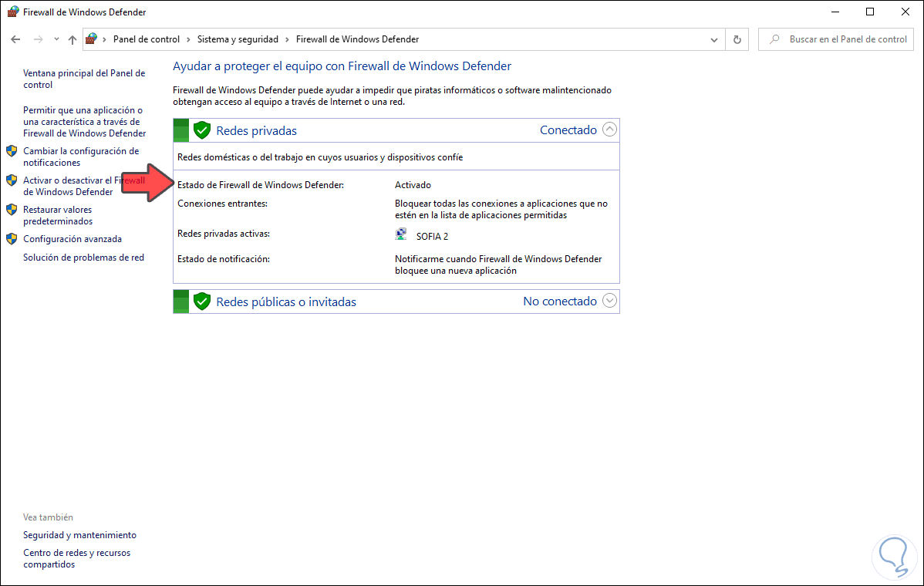The height and width of the screenshot is (586, 924).
Task: Open 'Sistema y seguridad' breadcrumb
Action: coord(238,39)
